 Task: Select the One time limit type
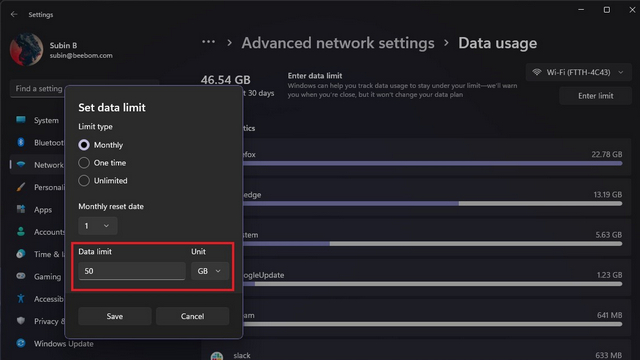pos(84,163)
